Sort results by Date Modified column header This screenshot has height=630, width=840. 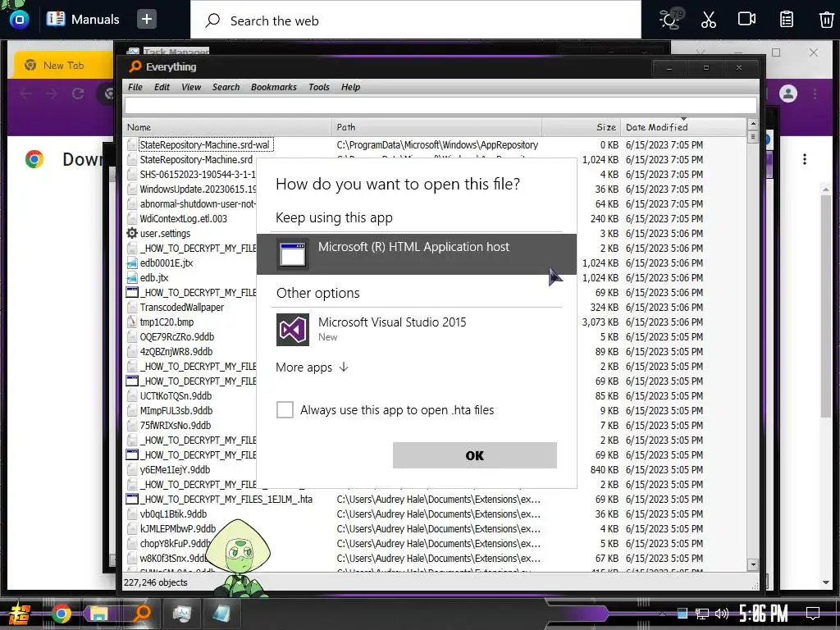683,127
